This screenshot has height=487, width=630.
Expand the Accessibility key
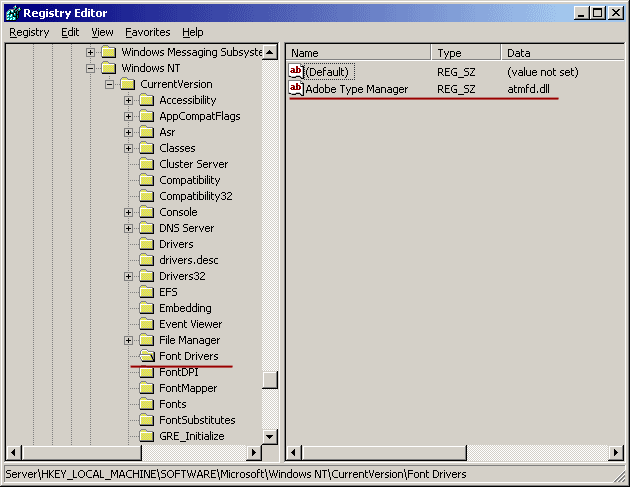tap(128, 100)
